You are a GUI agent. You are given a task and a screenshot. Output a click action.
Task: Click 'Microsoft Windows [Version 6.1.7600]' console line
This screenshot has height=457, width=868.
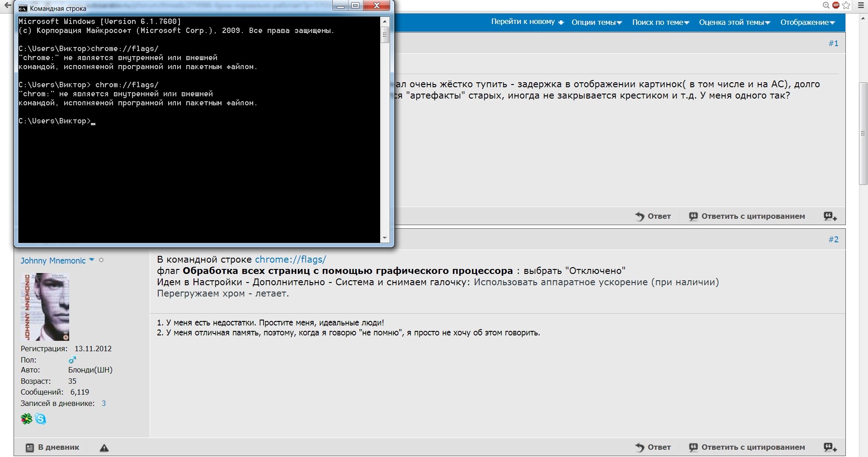(99, 21)
